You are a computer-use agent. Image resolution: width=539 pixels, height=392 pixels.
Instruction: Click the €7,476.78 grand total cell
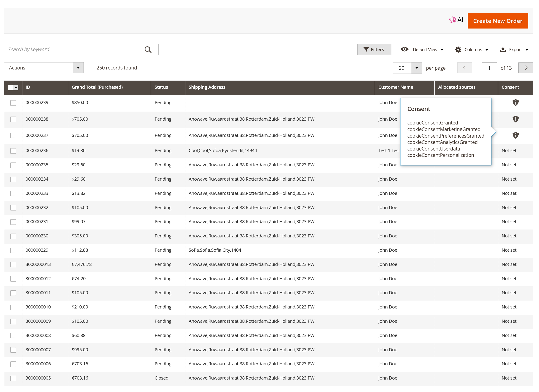81,264
